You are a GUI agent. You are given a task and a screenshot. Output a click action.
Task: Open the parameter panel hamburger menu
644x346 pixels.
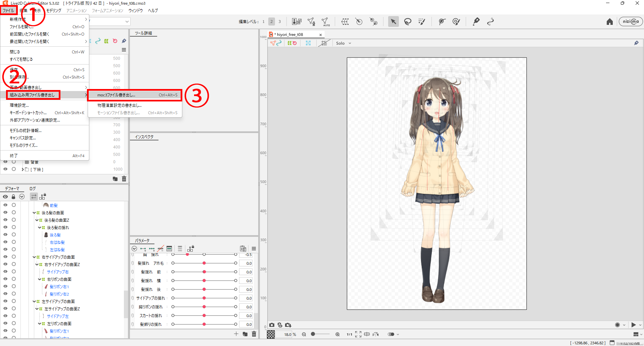click(254, 249)
